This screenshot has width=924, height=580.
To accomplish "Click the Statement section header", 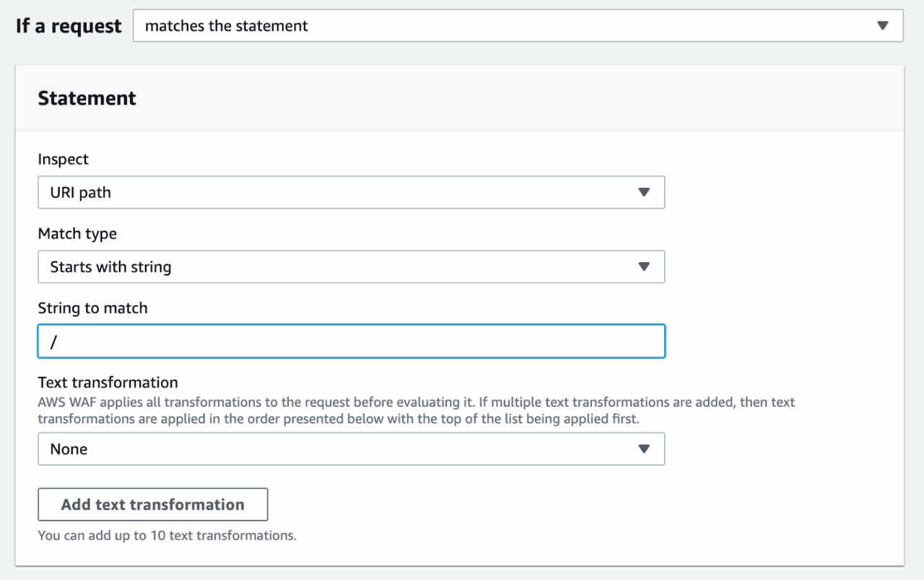I will coord(87,98).
